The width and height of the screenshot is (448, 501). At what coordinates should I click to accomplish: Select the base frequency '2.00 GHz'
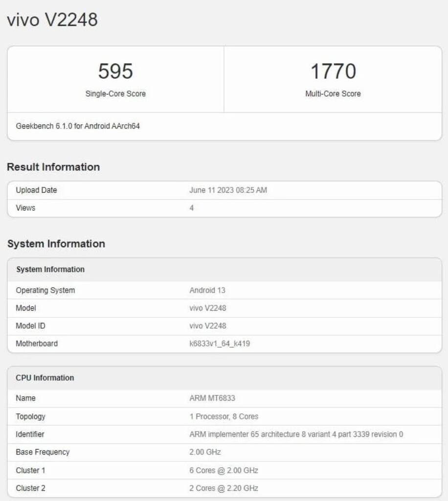(205, 452)
